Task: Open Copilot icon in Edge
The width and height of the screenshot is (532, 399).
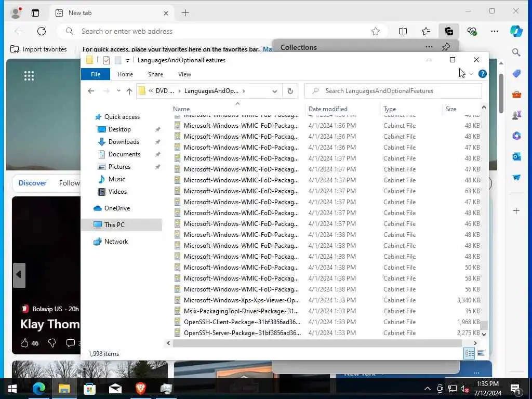Action: click(x=516, y=31)
